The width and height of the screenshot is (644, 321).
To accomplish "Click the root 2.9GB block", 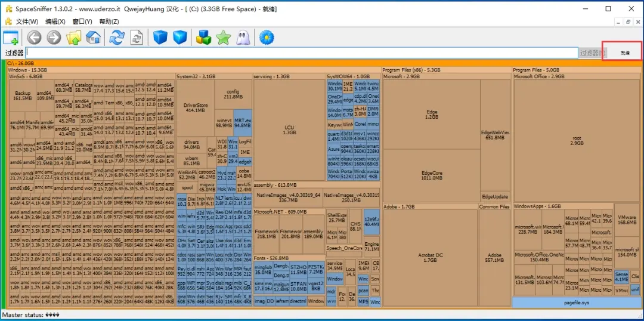I will [x=577, y=141].
